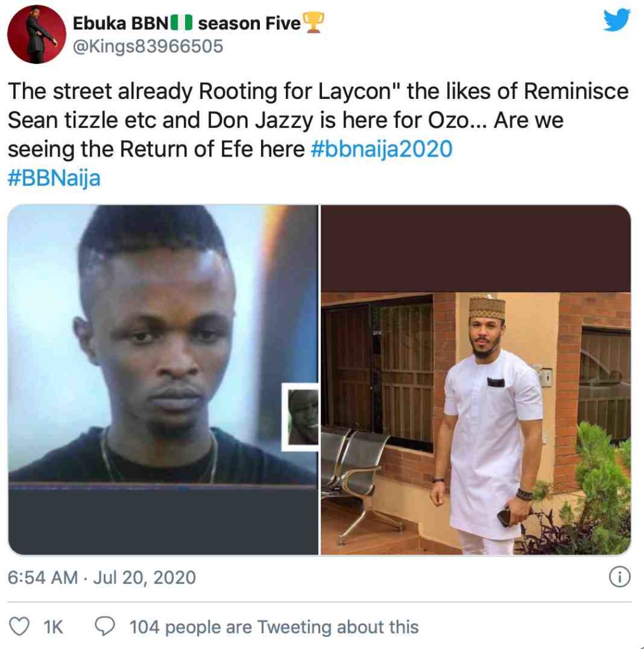Like the tweet with heart icon
The image size is (644, 649).
22,627
